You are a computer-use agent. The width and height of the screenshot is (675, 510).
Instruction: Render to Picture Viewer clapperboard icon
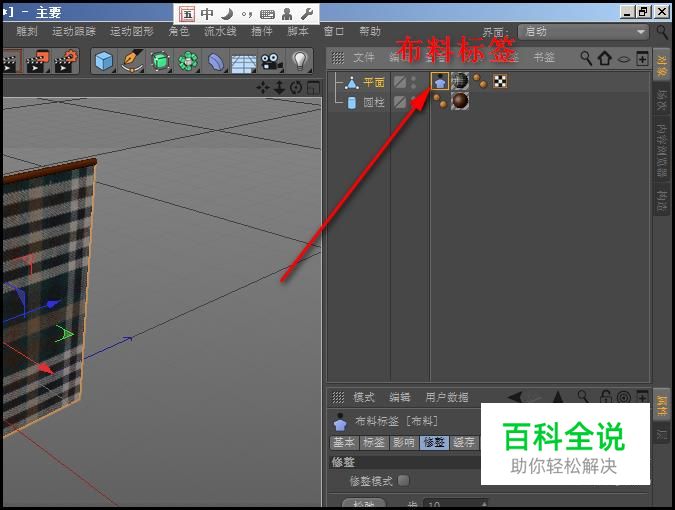[x=38, y=61]
